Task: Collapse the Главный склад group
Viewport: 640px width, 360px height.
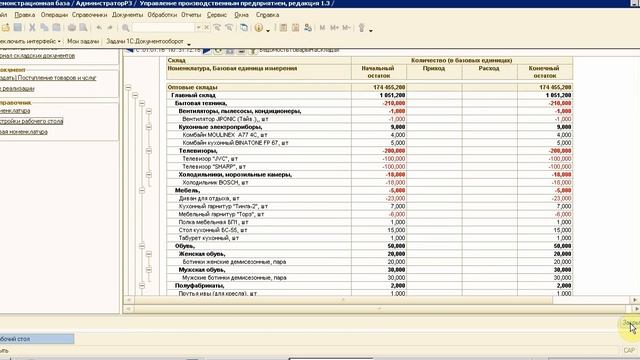Action: [x=135, y=95]
